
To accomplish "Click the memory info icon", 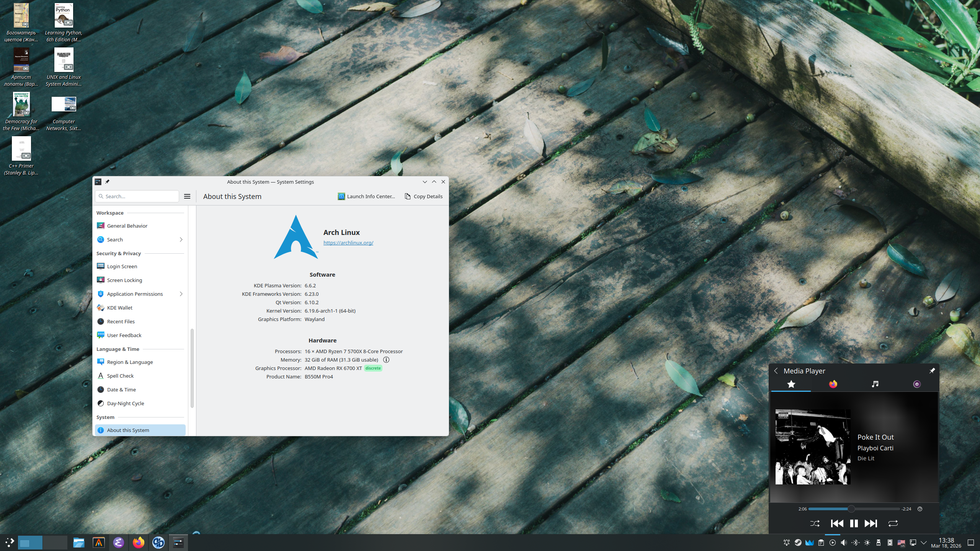I will point(386,360).
